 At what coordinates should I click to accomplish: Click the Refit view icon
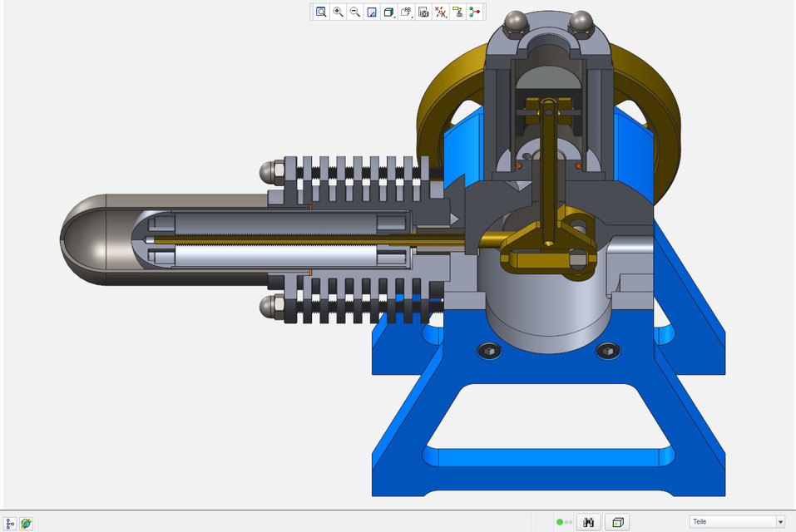coord(320,12)
